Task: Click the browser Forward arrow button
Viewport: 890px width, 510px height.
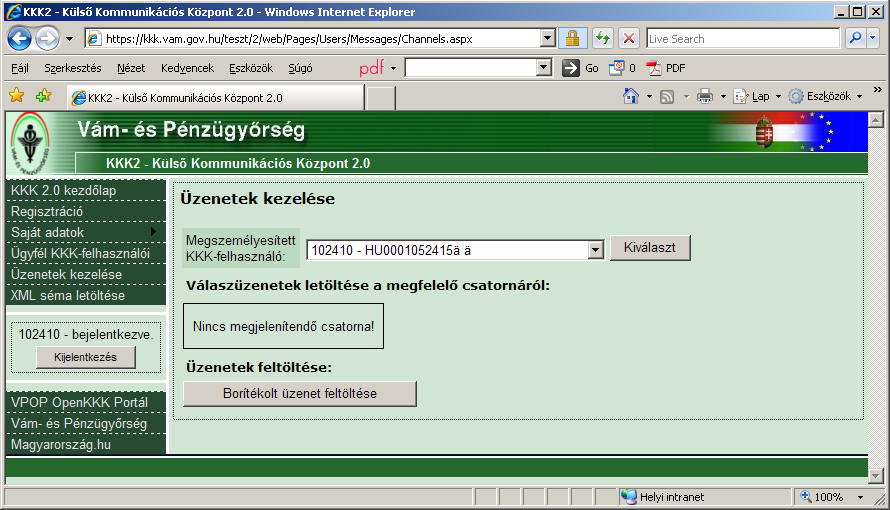Action: click(x=47, y=39)
